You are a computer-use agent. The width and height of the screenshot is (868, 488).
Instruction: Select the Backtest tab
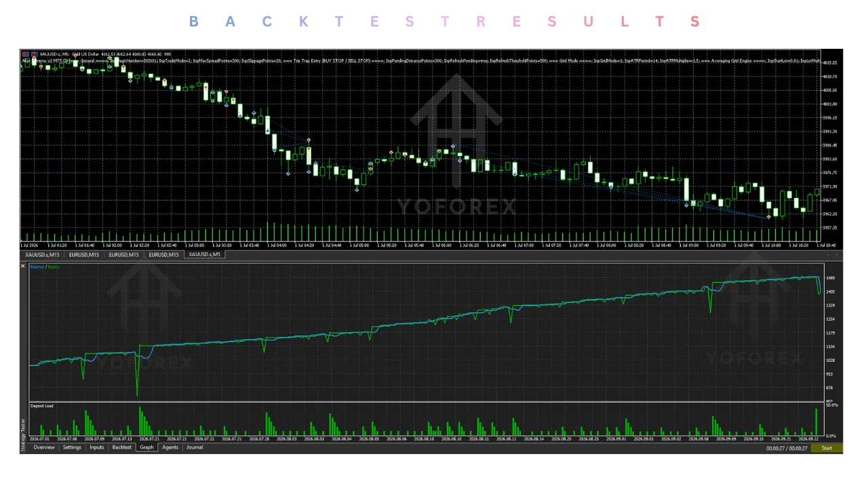122,447
